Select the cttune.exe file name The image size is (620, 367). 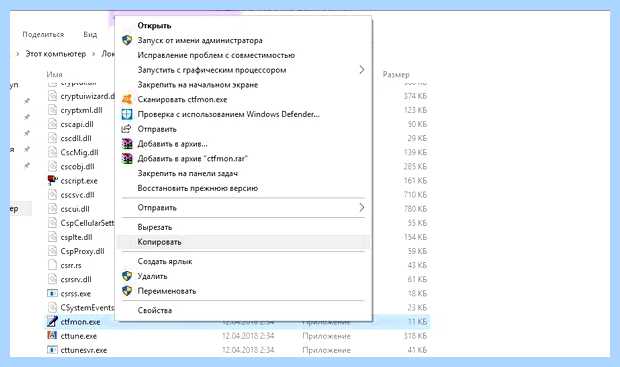tap(79, 336)
